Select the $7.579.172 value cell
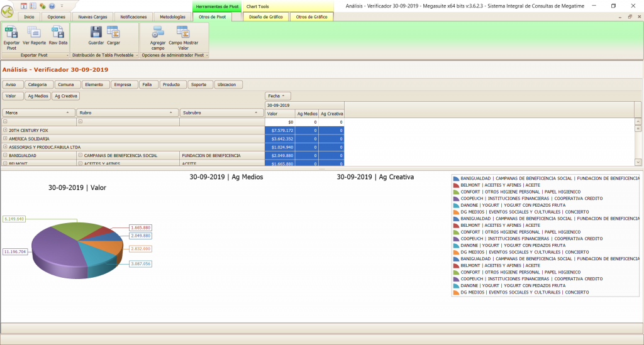 [x=280, y=131]
